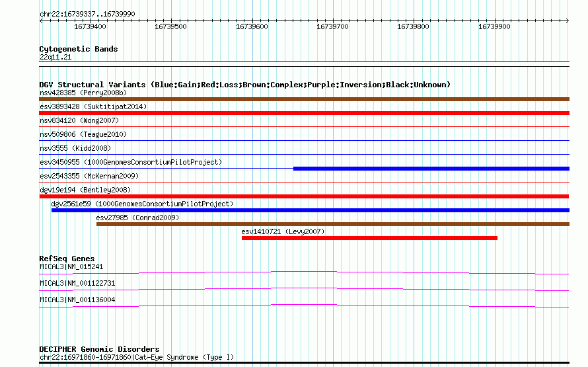Click the MICAL3|NM_001122731 magenta gene line
The image size is (588, 367).
click(x=304, y=290)
